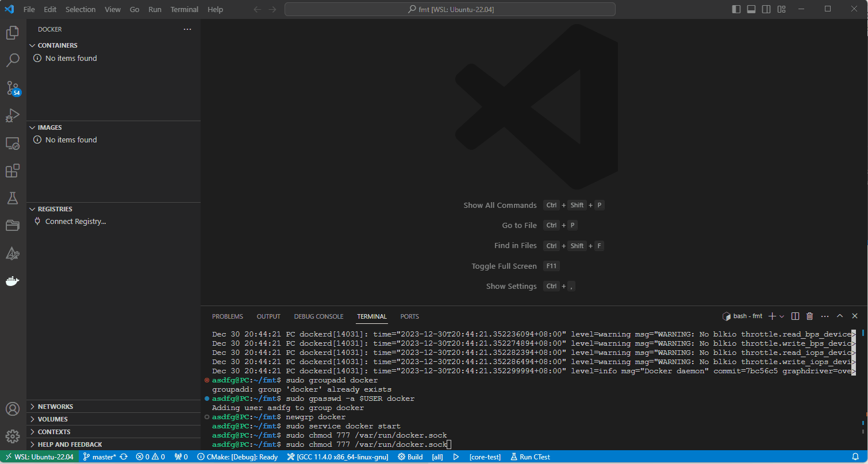Split the terminal with the split icon

pyautogui.click(x=795, y=316)
